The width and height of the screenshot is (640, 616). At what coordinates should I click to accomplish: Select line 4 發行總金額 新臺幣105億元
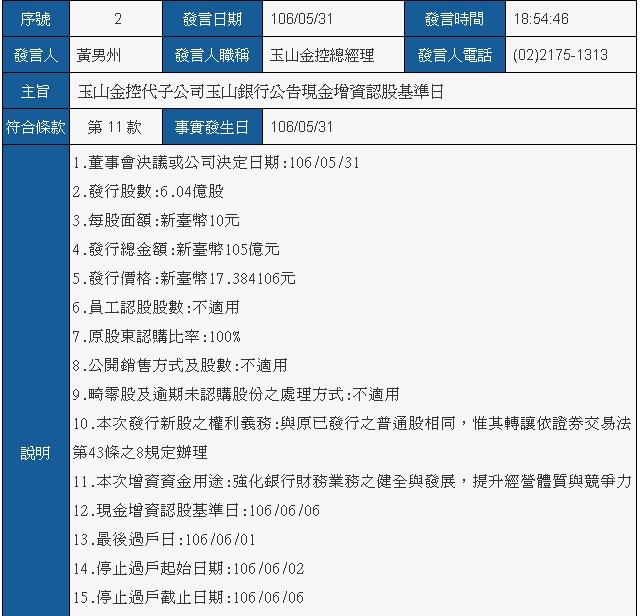pos(176,249)
